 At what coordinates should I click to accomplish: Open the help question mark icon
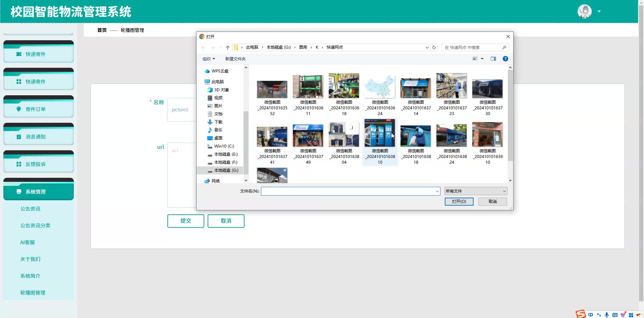[x=505, y=59]
